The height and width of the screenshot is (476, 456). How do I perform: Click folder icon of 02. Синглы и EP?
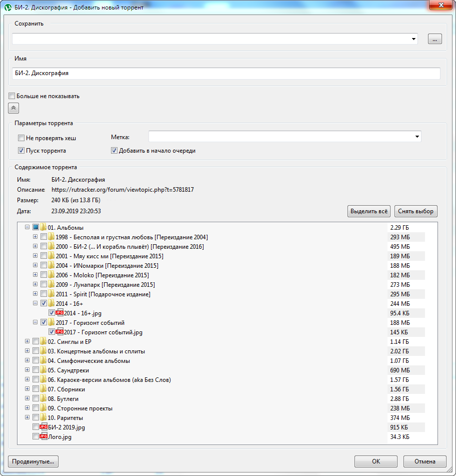tap(43, 341)
